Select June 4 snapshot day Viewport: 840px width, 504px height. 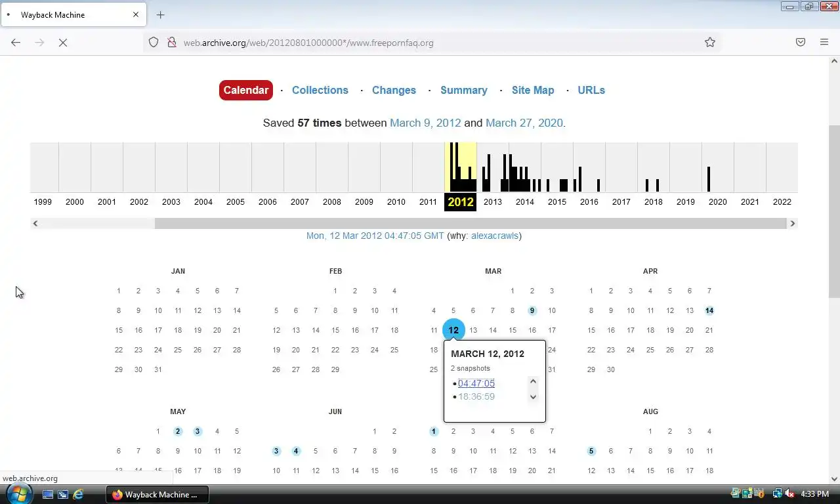click(x=296, y=451)
